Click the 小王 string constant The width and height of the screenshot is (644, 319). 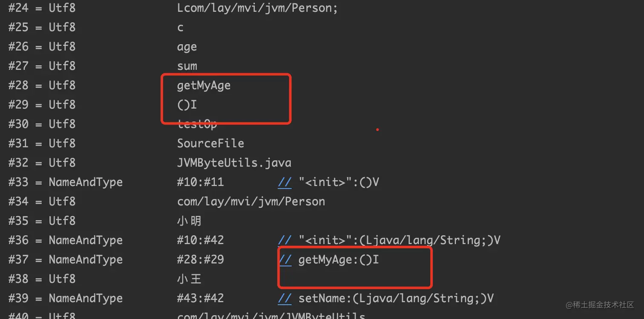coord(189,279)
